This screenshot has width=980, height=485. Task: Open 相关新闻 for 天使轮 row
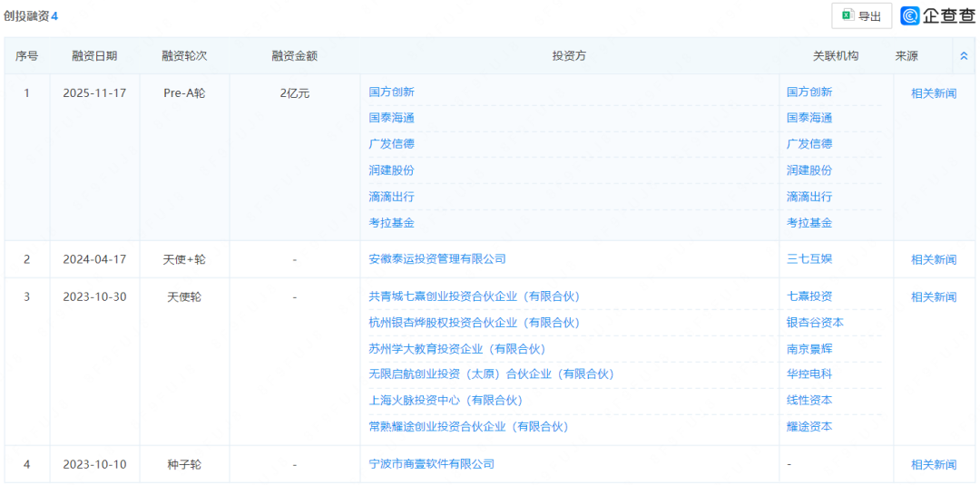pos(934,297)
